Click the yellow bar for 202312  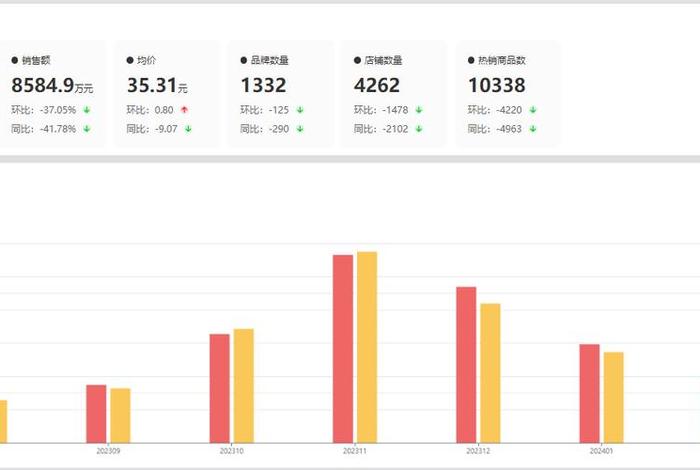tap(490, 373)
